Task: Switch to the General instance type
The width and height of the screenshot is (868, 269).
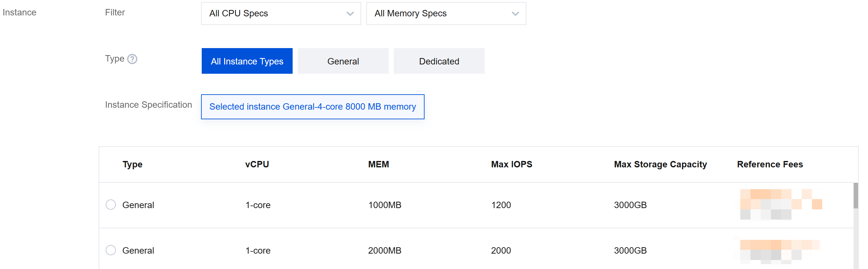Action: point(343,61)
